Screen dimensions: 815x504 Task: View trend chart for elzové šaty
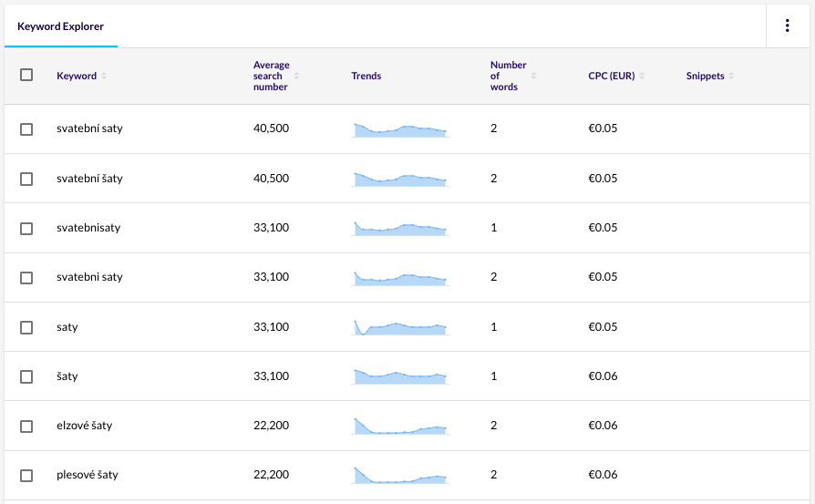click(399, 426)
